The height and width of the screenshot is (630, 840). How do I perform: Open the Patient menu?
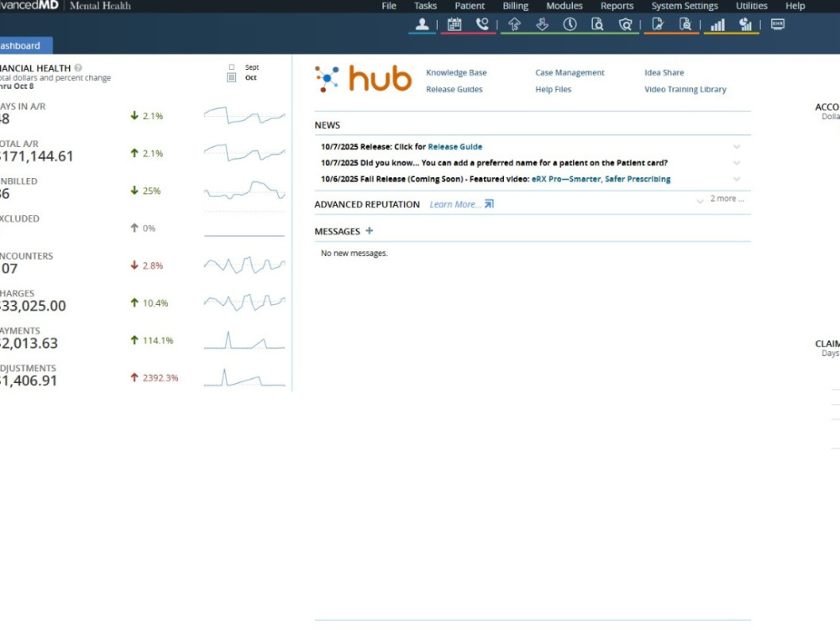coord(470,6)
